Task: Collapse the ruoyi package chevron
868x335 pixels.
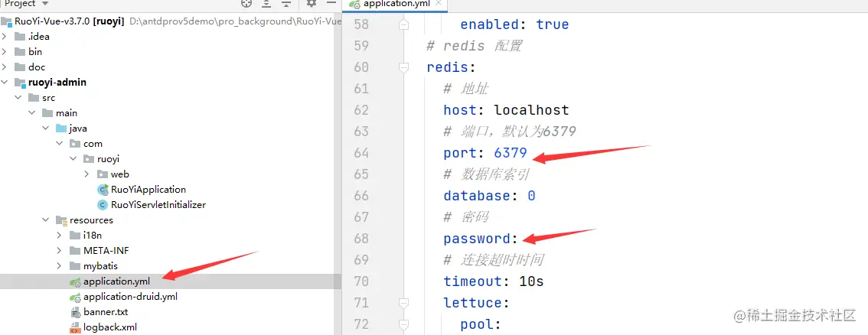Action: 74,158
